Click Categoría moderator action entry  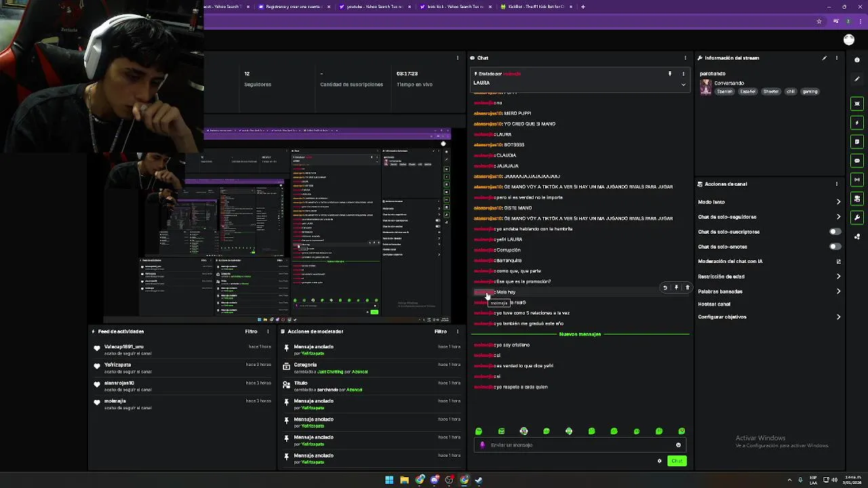(x=372, y=368)
